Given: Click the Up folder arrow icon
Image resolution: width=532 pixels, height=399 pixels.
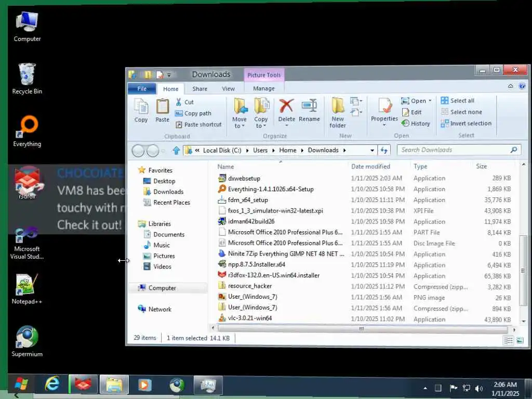Looking at the screenshot, I should [176, 150].
